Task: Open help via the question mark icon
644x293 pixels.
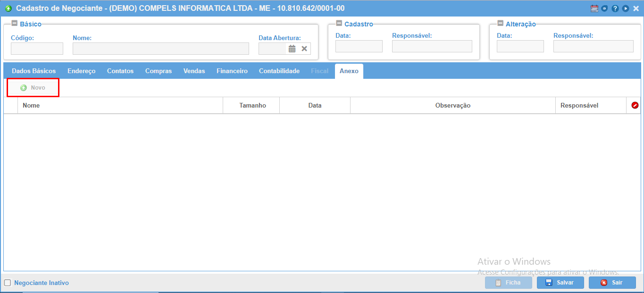Action: (x=615, y=8)
